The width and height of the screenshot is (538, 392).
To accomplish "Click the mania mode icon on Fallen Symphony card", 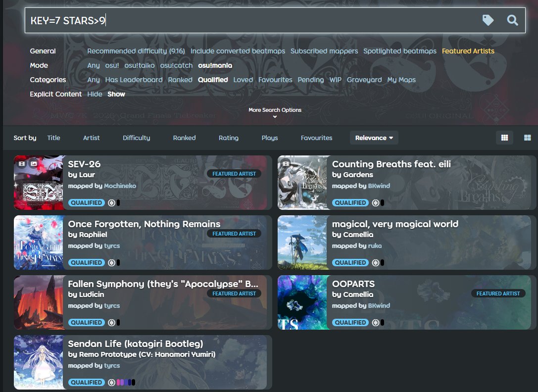I will (x=111, y=323).
